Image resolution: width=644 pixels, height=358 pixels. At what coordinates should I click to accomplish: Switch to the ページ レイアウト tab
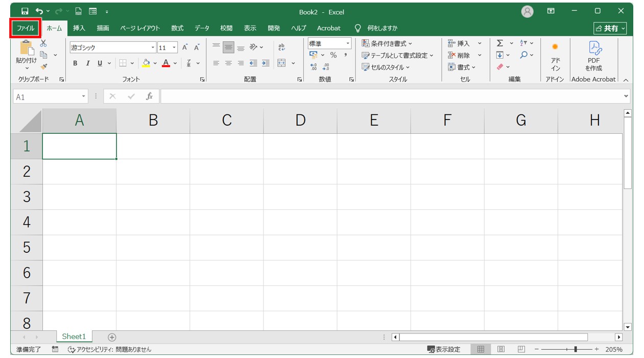coord(140,28)
